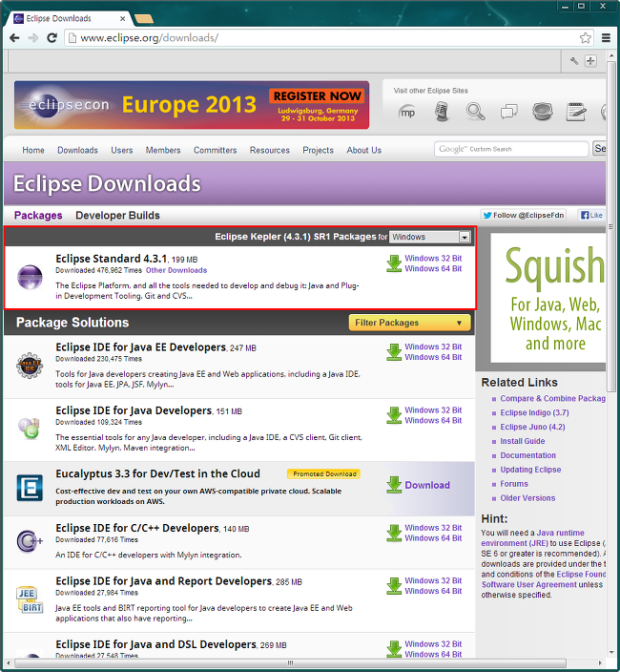
Task: Open the Windows platform dropdown
Action: [429, 237]
